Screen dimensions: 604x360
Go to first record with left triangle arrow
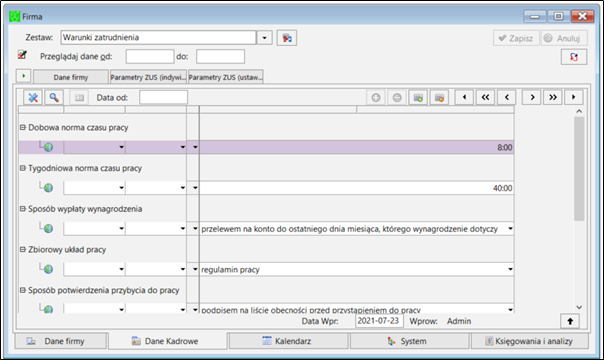tap(464, 97)
